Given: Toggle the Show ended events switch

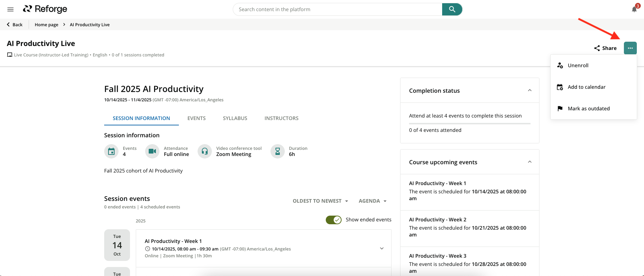Looking at the screenshot, I should pos(334,220).
